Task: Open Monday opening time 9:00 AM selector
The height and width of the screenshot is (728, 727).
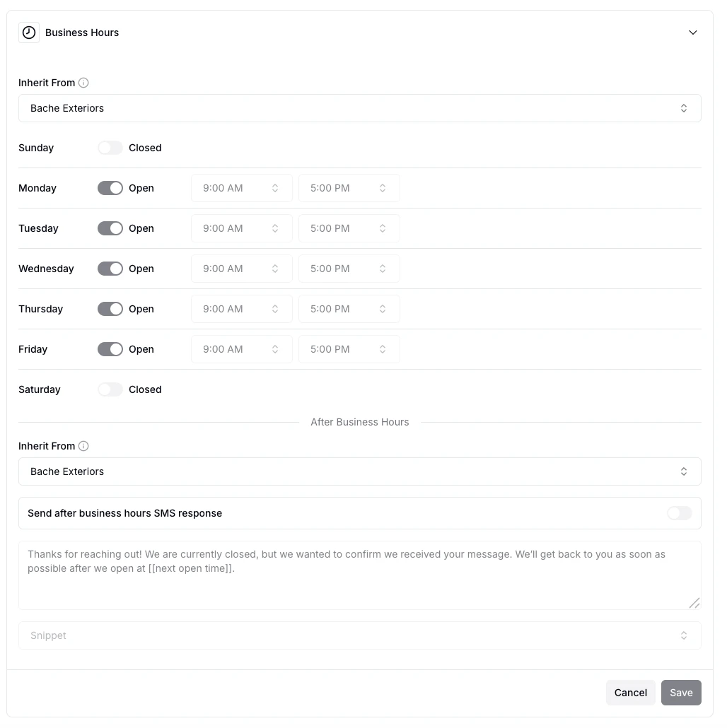Action: click(x=242, y=188)
